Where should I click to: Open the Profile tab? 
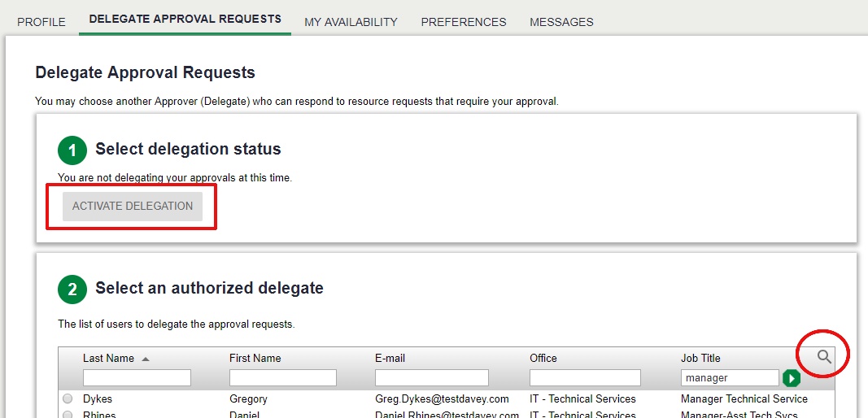[x=41, y=22]
